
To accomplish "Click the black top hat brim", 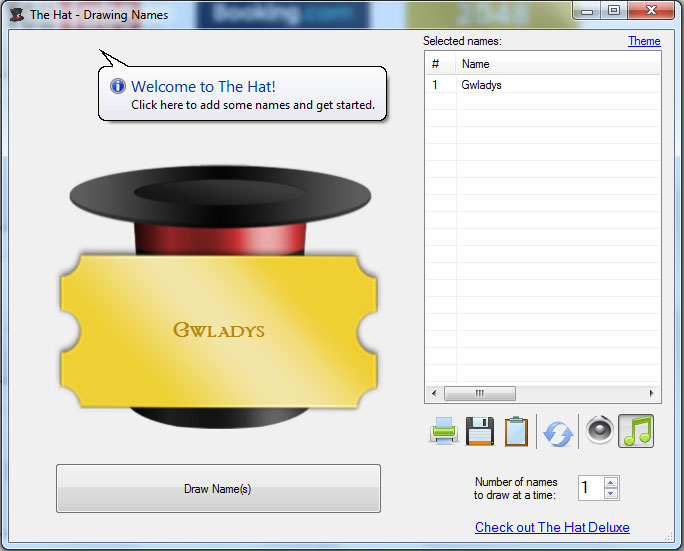I will (220, 194).
